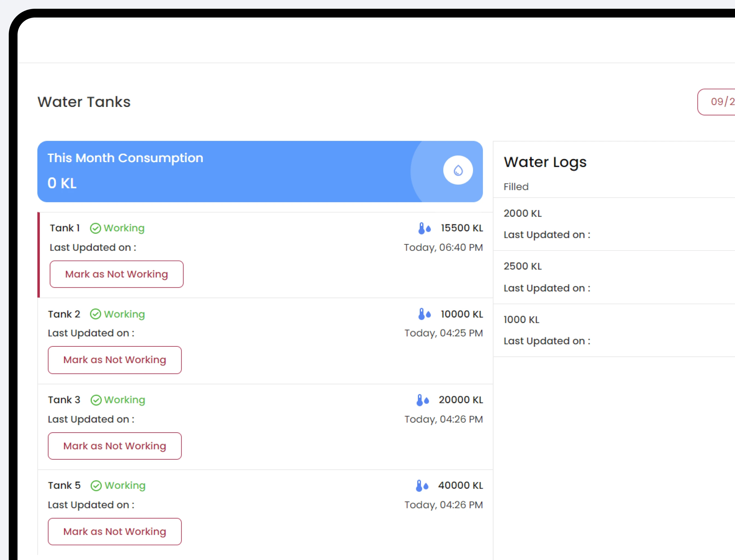Mark Tank 1 as Not Working
Image resolution: width=735 pixels, height=560 pixels.
click(116, 274)
